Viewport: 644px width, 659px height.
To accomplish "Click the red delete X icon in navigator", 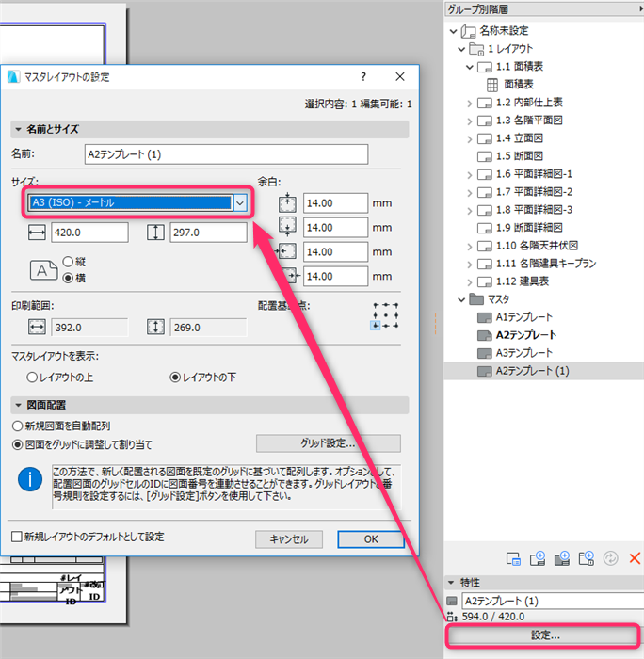I will pyautogui.click(x=635, y=558).
